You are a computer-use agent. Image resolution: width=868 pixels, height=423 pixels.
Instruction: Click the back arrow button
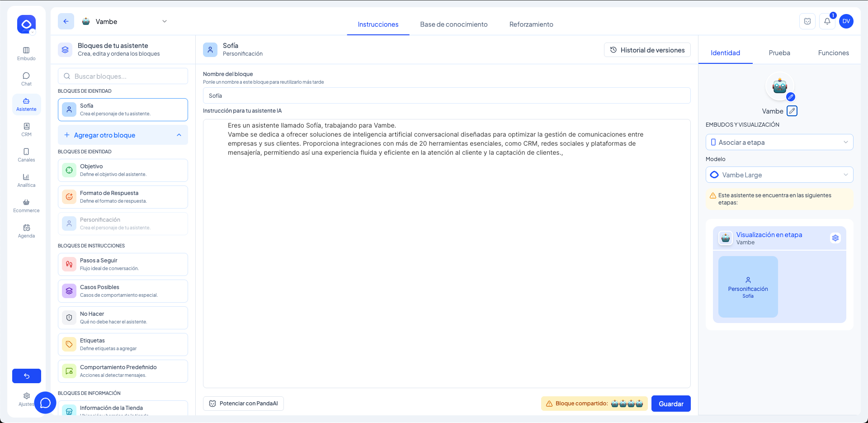[66, 21]
